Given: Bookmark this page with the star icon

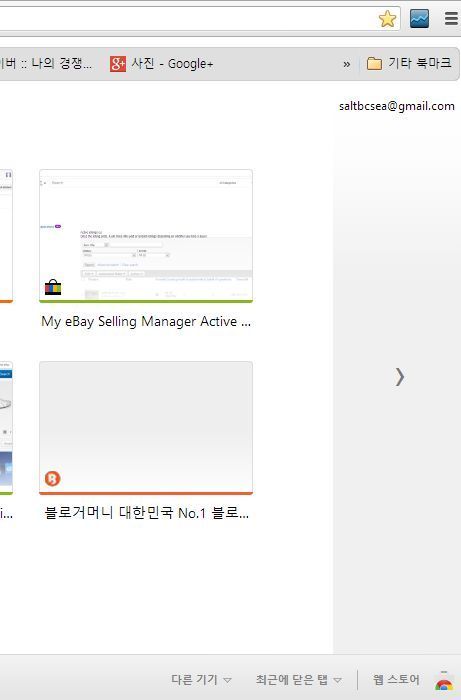Looking at the screenshot, I should 387,19.
